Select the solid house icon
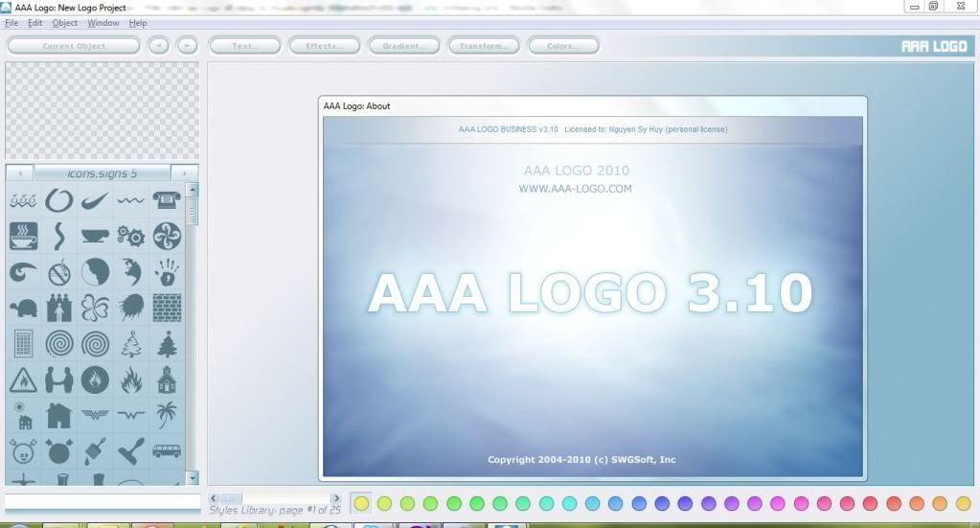Image resolution: width=980 pixels, height=528 pixels. tap(59, 416)
